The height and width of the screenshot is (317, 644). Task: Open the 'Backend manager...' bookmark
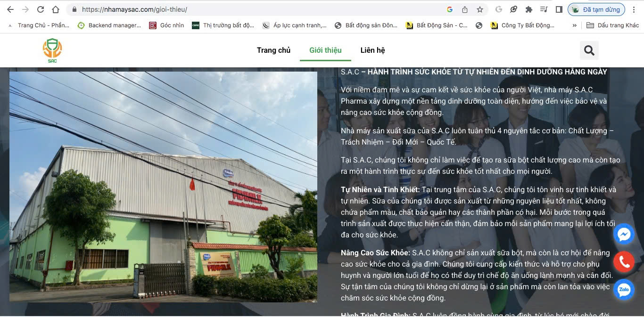pyautogui.click(x=109, y=25)
